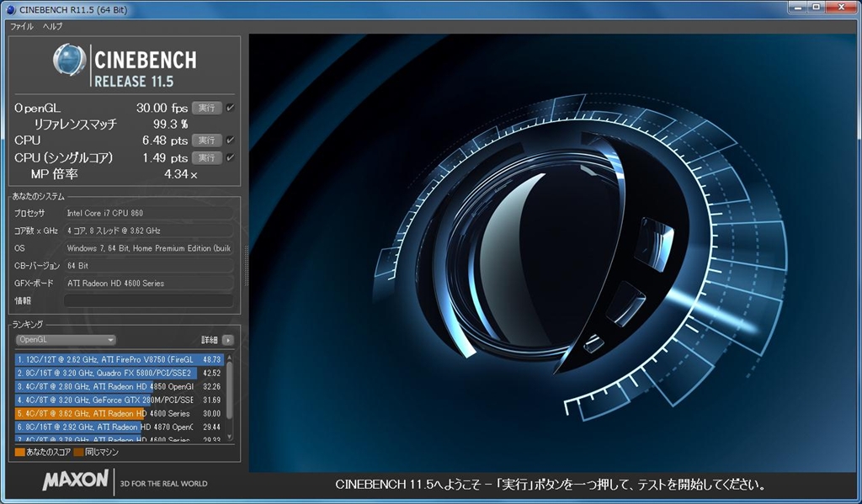Toggle the CPU test checkbox
The height and width of the screenshot is (504, 862).
pyautogui.click(x=231, y=140)
